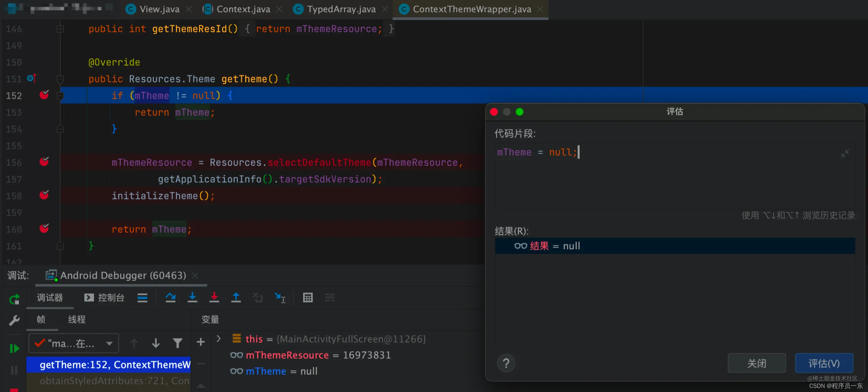This screenshot has width=868, height=392.
Task: Toggle breakpoint on line 160
Action: pos(44,229)
